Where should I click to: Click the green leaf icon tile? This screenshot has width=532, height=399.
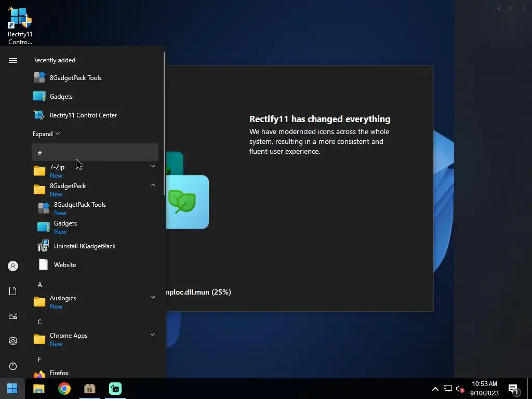pos(187,202)
